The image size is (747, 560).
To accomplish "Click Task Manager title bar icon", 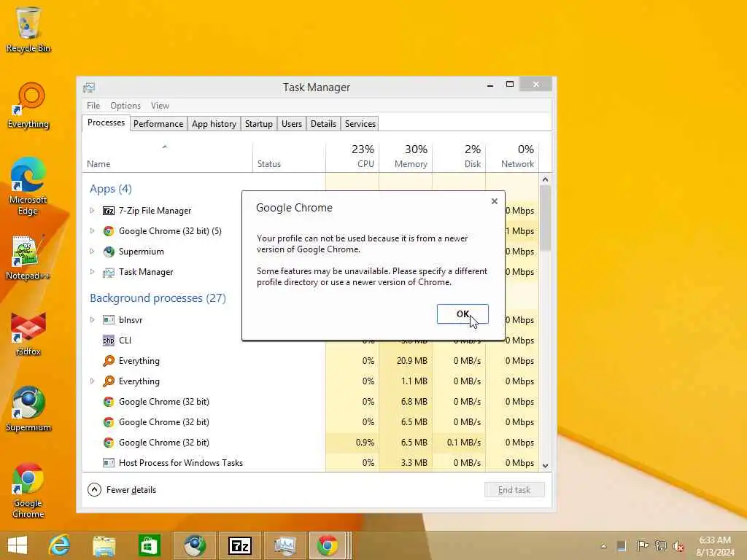I will (x=89, y=87).
